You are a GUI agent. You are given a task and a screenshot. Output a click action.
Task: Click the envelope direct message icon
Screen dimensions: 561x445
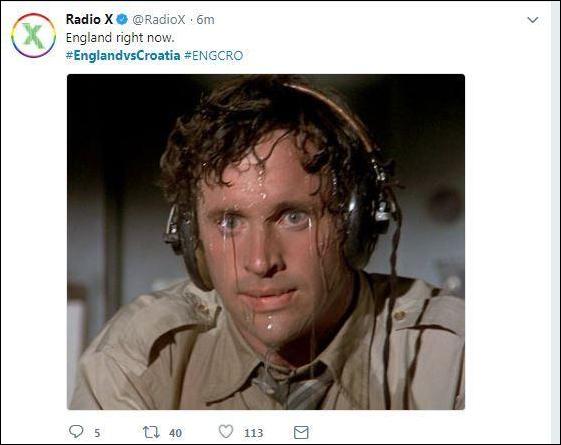tap(301, 432)
